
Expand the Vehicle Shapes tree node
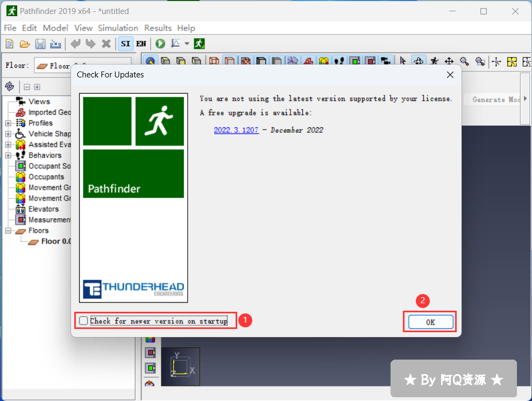[x=8, y=134]
